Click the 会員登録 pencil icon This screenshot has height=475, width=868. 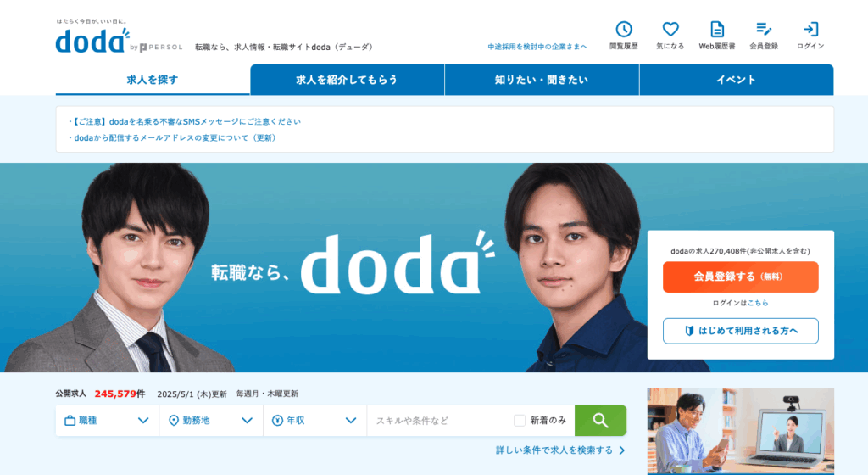pos(764,30)
